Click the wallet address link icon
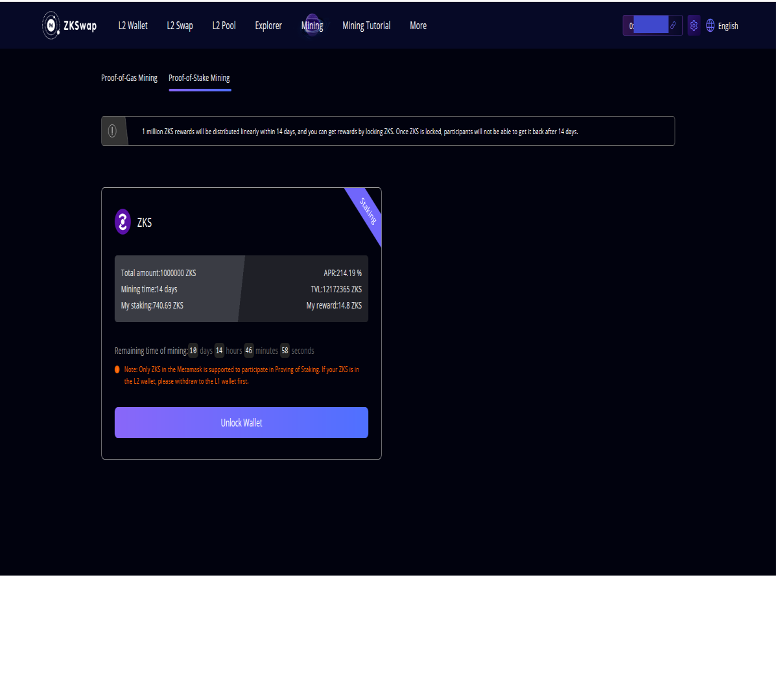778x700 pixels. click(673, 25)
